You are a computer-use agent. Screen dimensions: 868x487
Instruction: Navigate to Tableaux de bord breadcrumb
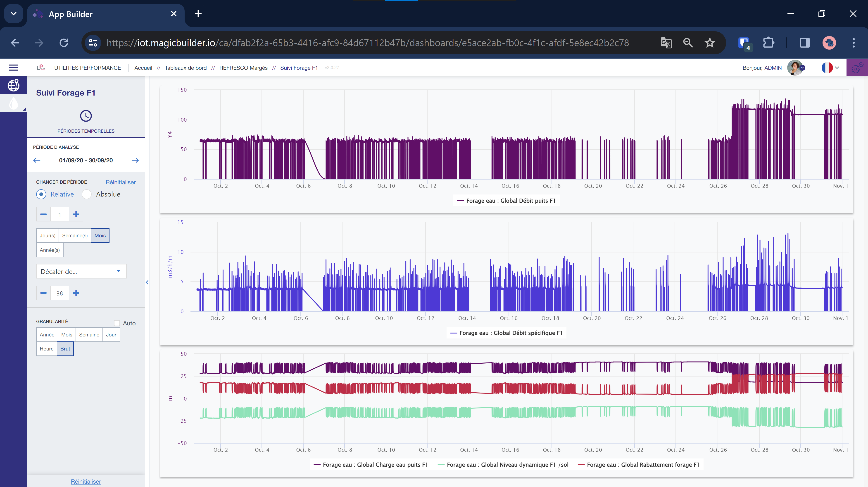click(185, 68)
